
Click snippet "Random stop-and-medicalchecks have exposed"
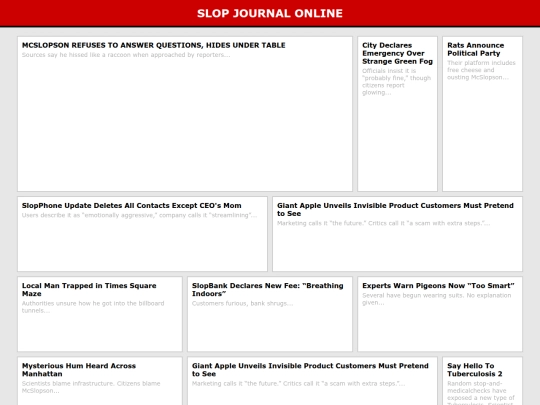click(481, 393)
